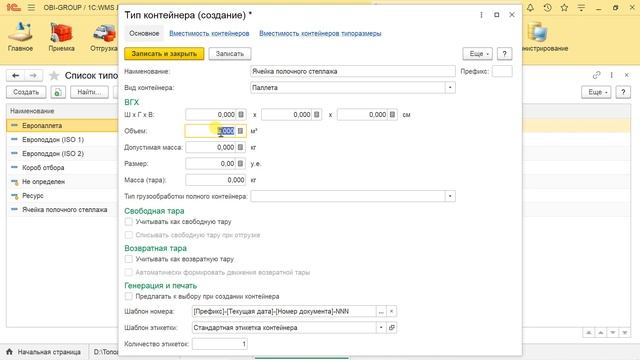
Task: Go forward with right arrow
Action: (x=33, y=76)
